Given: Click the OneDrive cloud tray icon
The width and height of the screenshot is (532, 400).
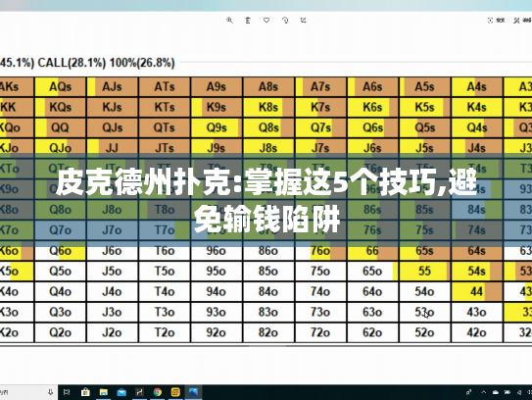Looking at the screenshot, I should [x=496, y=392].
